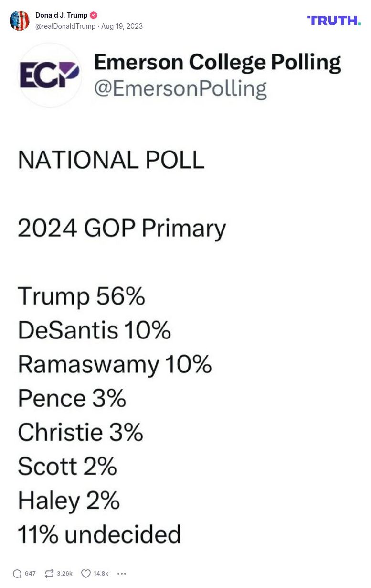Click the 647 reply count
The width and height of the screenshot is (371, 588).
pos(30,574)
